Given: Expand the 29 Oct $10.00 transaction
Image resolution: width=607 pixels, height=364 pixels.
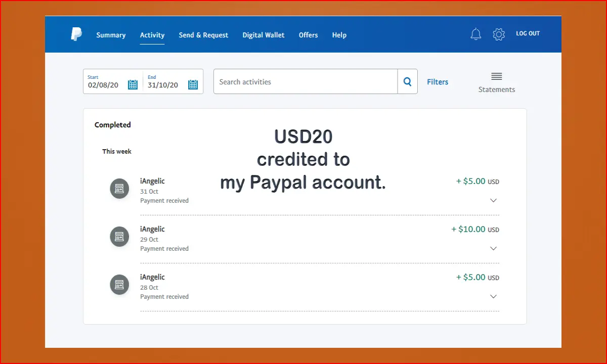Looking at the screenshot, I should click(494, 248).
